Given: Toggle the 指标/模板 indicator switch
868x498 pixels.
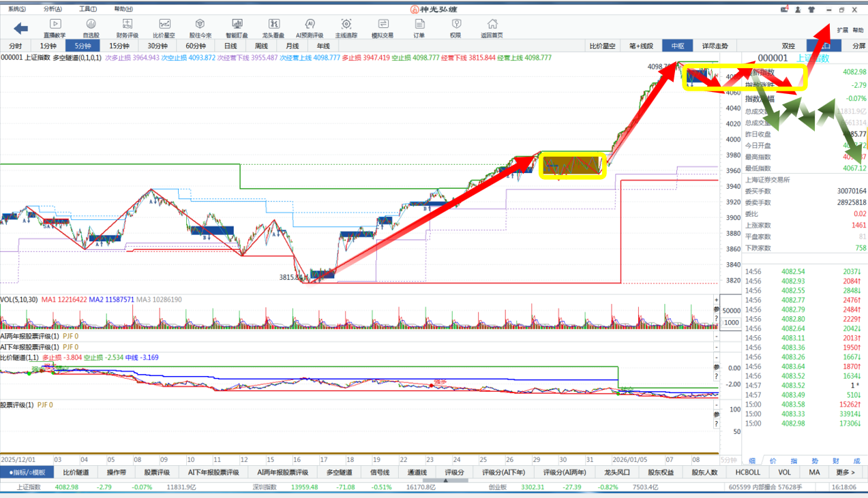Looking at the screenshot, I should (x=27, y=472).
